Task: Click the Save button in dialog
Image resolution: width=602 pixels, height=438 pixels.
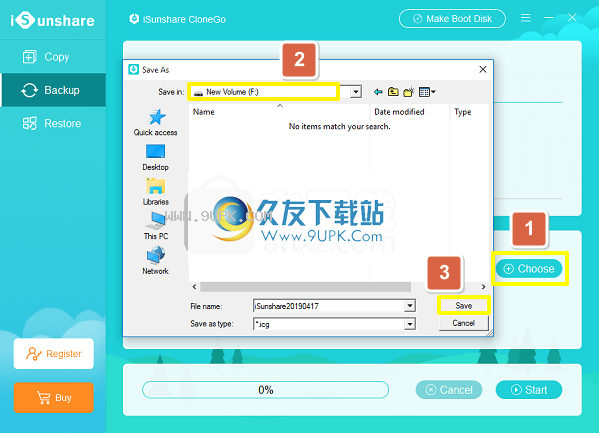Action: pyautogui.click(x=463, y=306)
